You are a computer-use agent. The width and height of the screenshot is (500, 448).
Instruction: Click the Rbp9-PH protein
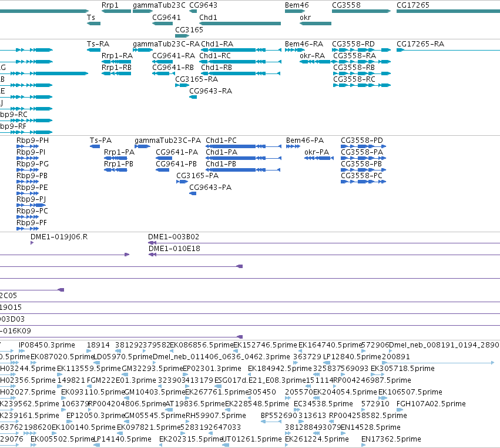(x=28, y=146)
